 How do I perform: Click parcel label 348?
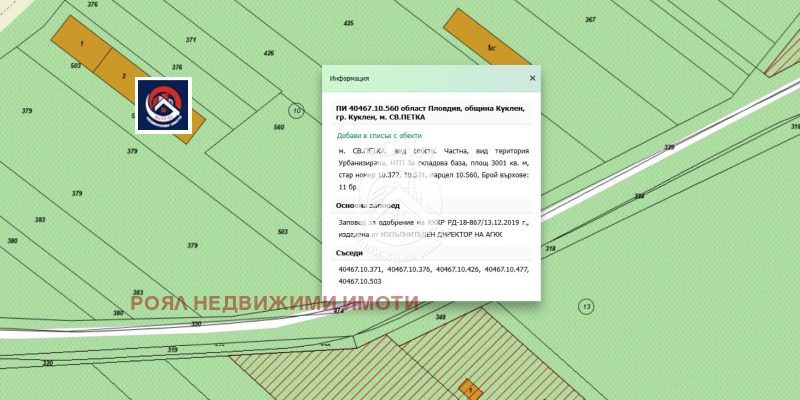pyautogui.click(x=441, y=317)
